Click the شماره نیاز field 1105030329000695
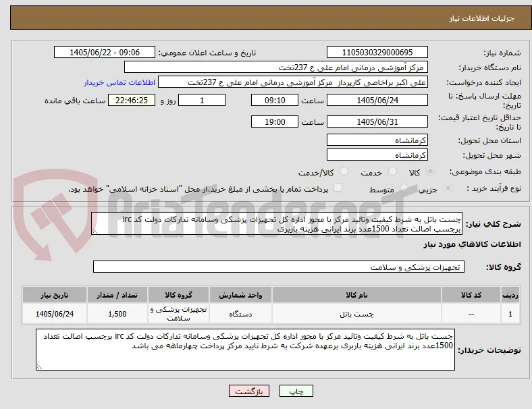The image size is (532, 409). click(x=377, y=52)
